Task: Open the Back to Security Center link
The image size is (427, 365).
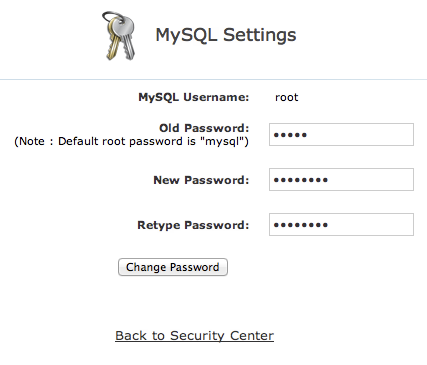Action: (x=194, y=336)
